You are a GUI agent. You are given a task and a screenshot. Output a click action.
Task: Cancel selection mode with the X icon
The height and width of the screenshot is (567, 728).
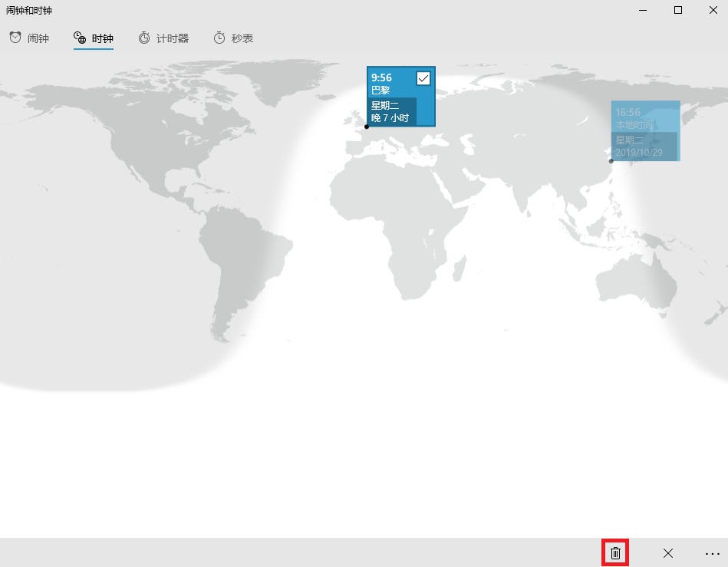click(668, 552)
